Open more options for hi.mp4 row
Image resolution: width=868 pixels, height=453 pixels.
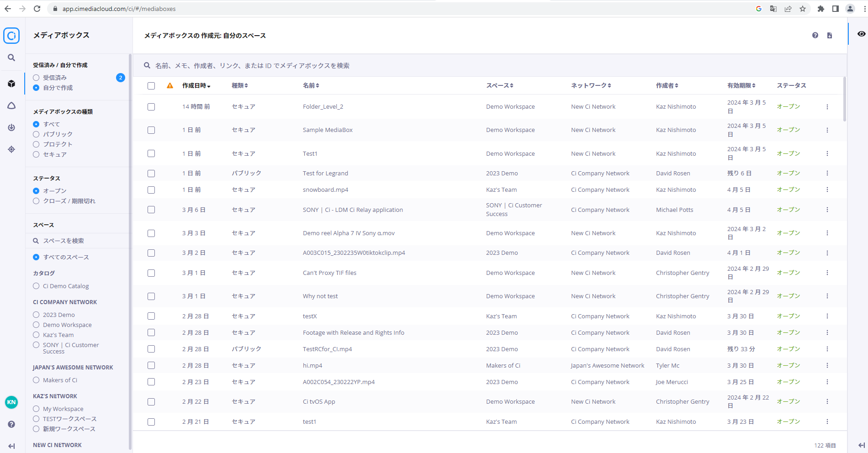pos(827,365)
